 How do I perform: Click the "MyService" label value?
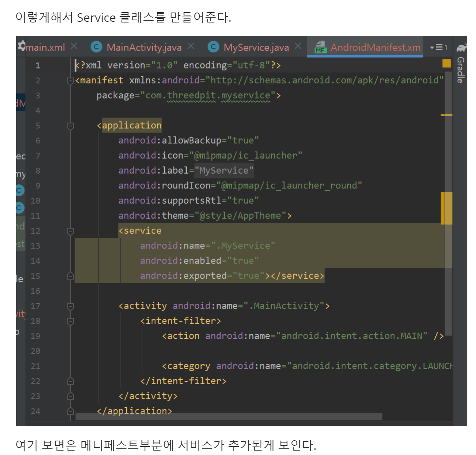pyautogui.click(x=224, y=170)
